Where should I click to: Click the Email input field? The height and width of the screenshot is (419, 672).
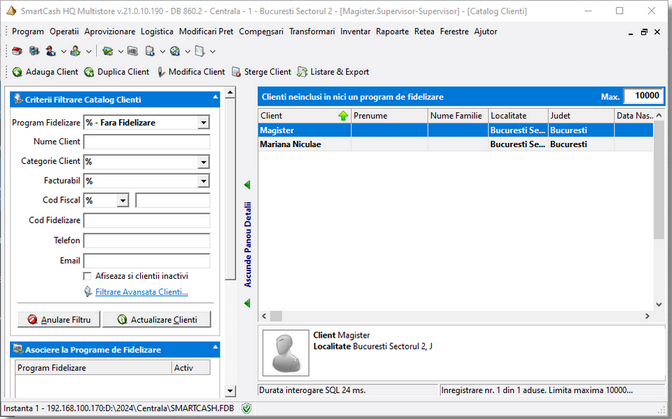click(147, 261)
